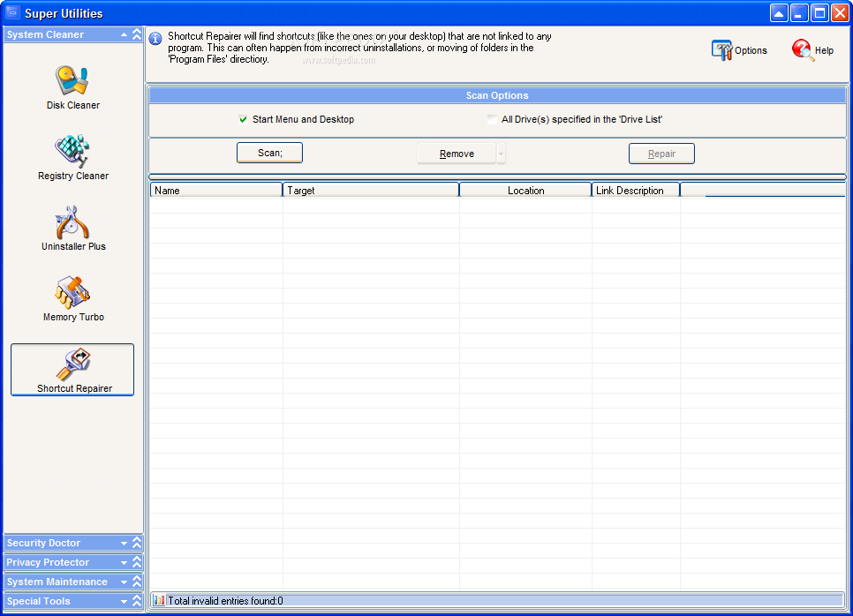853x616 pixels.
Task: Expand System Maintenance with double chevron
Action: click(x=137, y=582)
